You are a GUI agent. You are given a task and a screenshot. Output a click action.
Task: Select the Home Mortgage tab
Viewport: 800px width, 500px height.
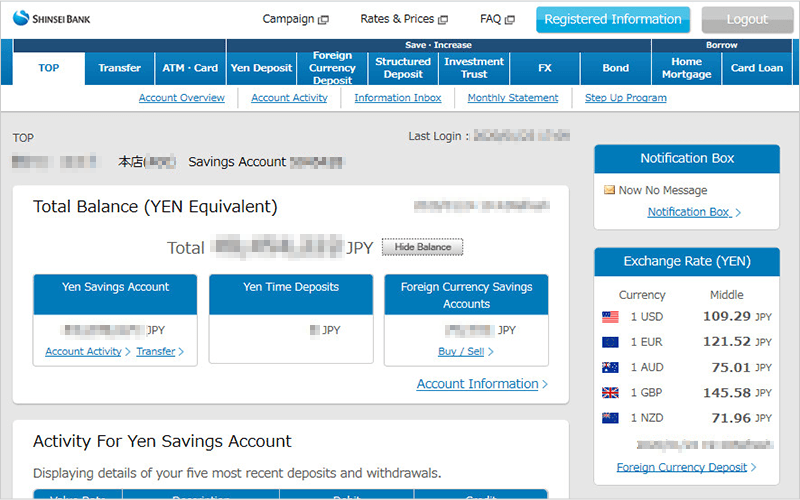(x=686, y=68)
